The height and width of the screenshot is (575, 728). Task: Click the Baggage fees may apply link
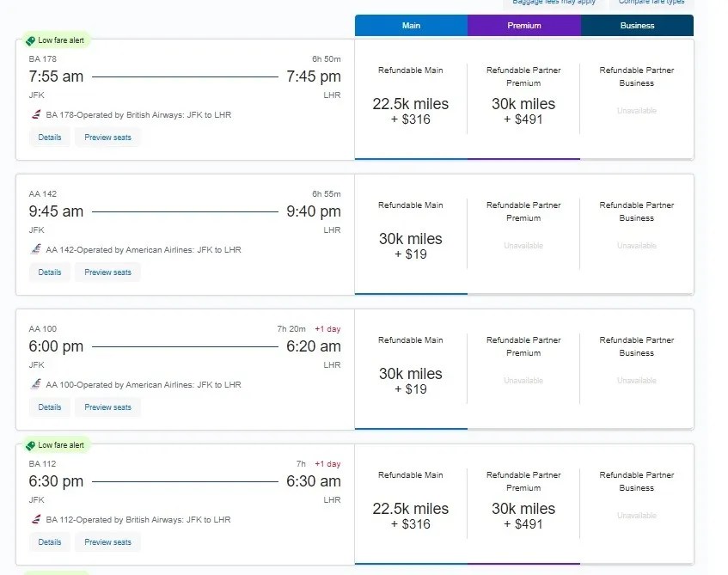pos(554,2)
